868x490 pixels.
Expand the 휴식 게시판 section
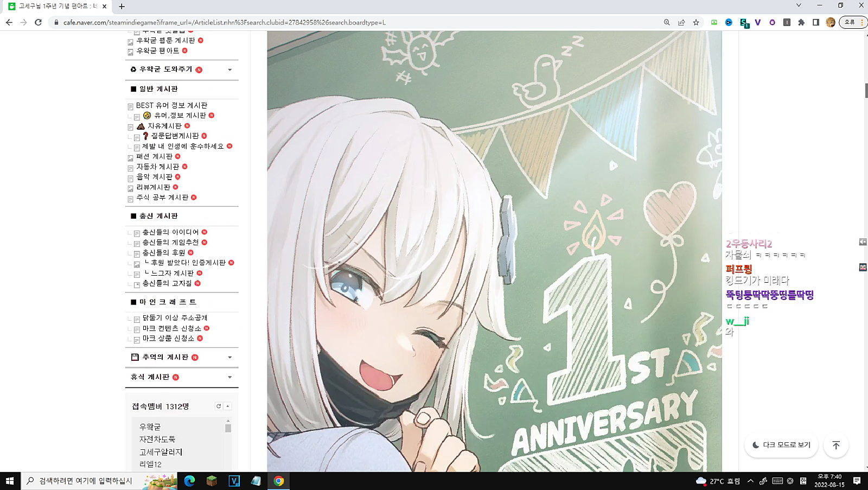(230, 377)
